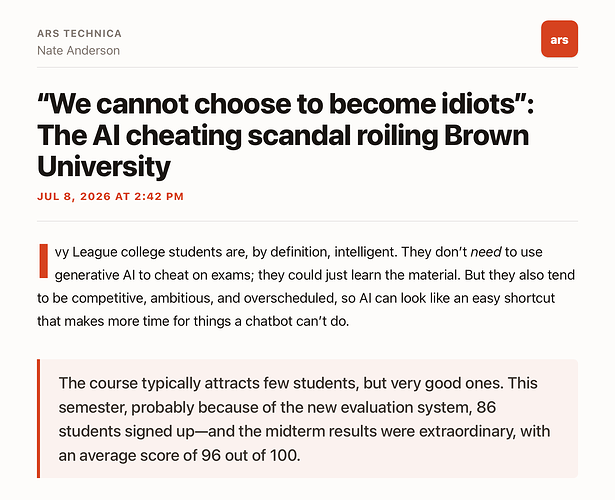Click the word "Brown" in the headline
Viewport: 615px width, 500px height.
pyautogui.click(x=486, y=135)
